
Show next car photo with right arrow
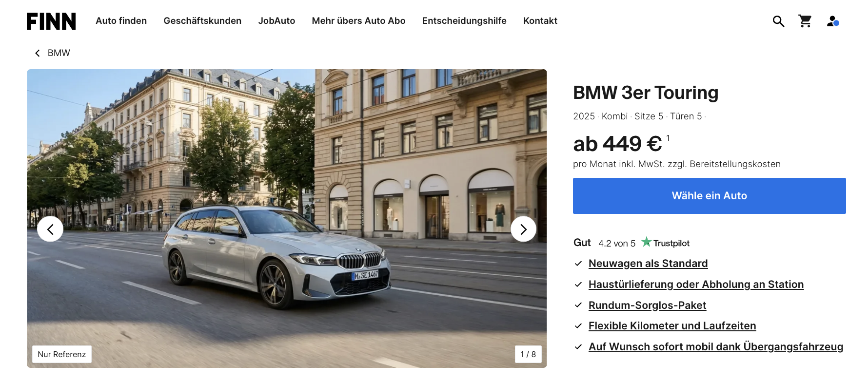coord(523,229)
